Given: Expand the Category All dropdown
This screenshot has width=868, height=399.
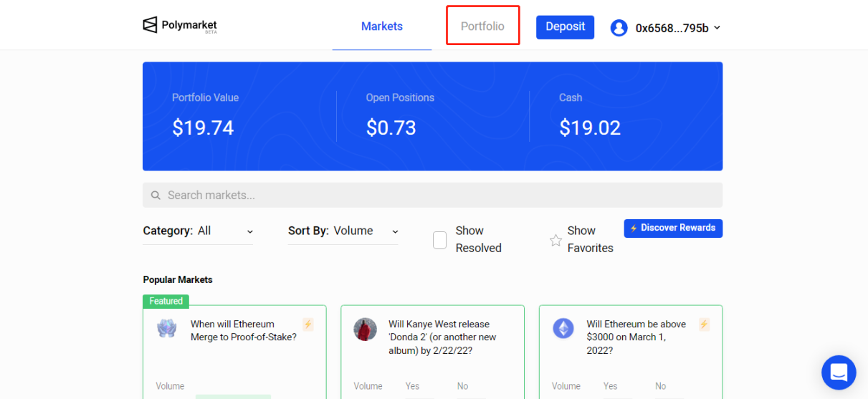Looking at the screenshot, I should click(x=198, y=231).
